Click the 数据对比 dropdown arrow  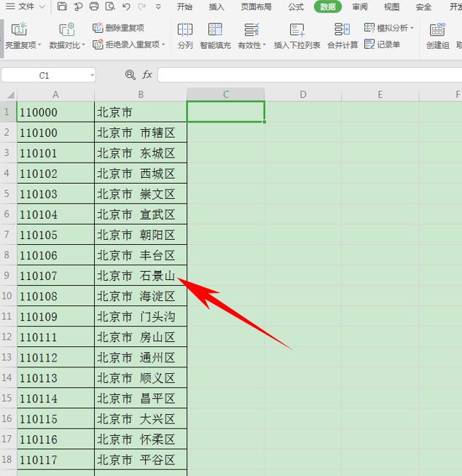coord(84,45)
